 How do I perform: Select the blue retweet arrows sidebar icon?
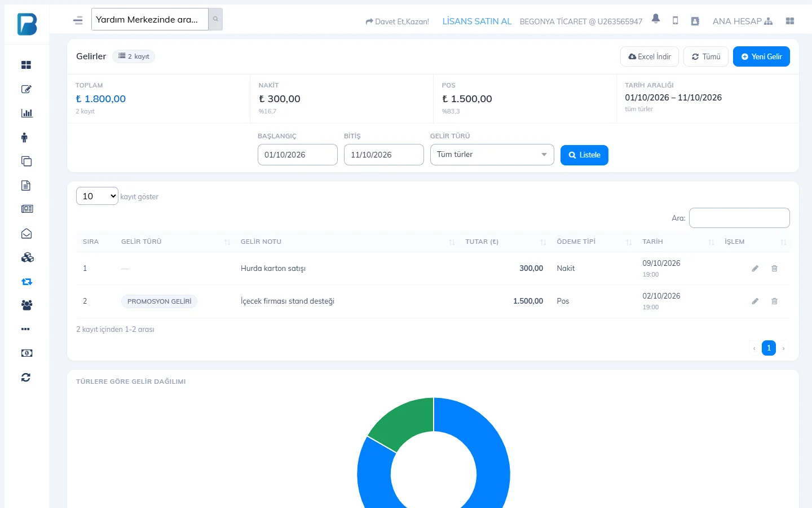(27, 281)
